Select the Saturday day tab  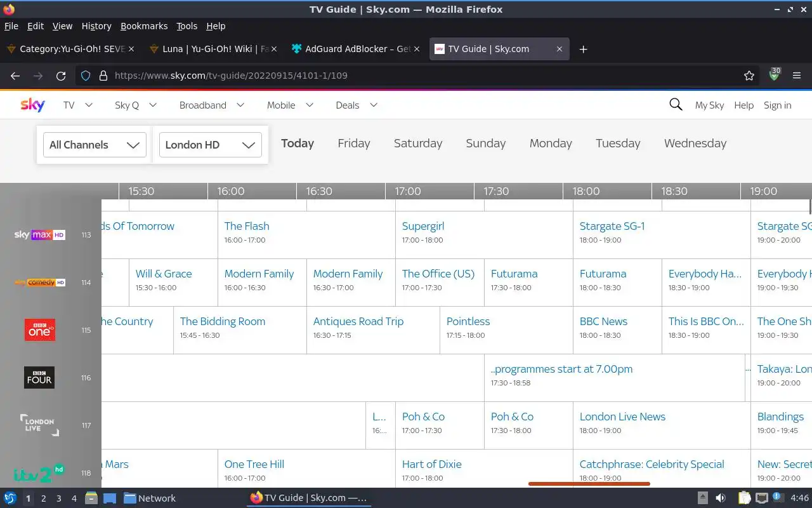[418, 144]
